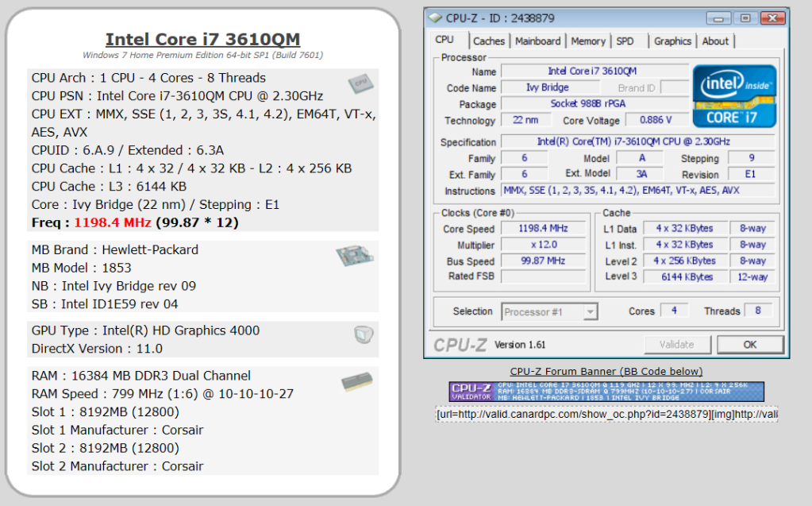Screen dimensions: 812x506
Task: Click the OK button in CPU-Z
Action: (750, 345)
